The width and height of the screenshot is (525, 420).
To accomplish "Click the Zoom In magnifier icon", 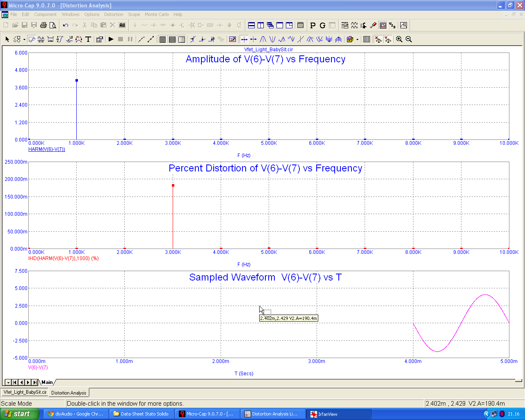I will tap(399, 39).
